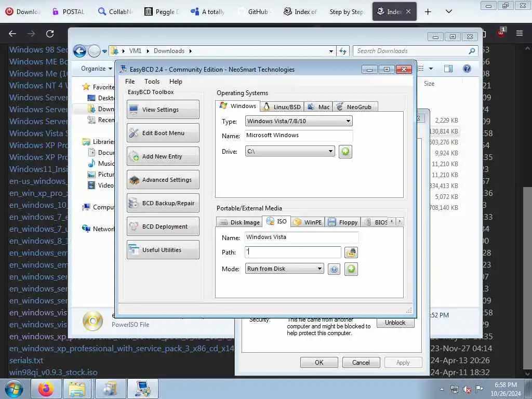Image resolution: width=532 pixels, height=399 pixels.
Task: Expand the Mode Run from Disk dropdown
Action: [x=284, y=269]
